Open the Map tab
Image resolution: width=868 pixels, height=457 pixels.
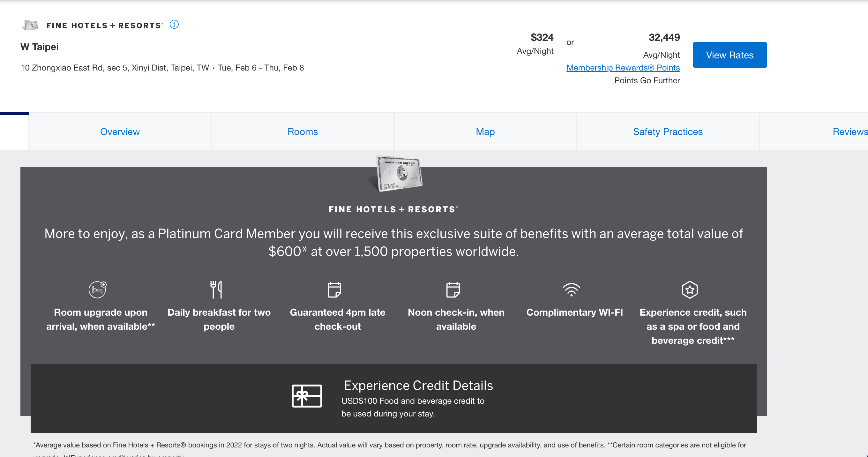pos(485,131)
